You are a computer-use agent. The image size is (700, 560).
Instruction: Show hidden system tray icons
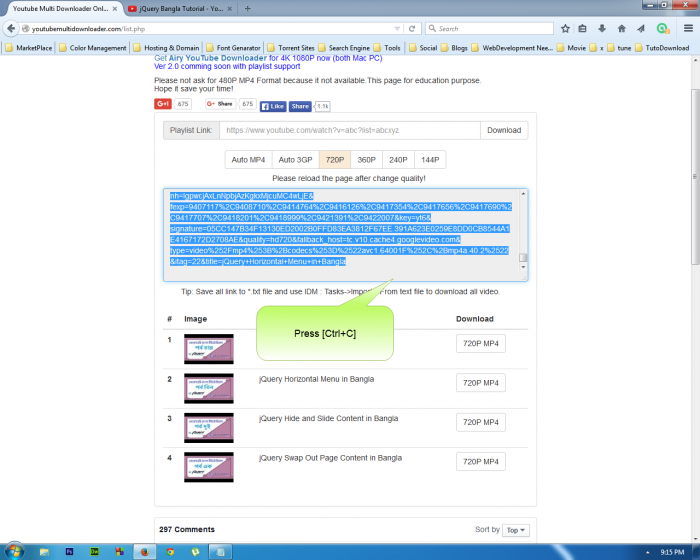[647, 552]
